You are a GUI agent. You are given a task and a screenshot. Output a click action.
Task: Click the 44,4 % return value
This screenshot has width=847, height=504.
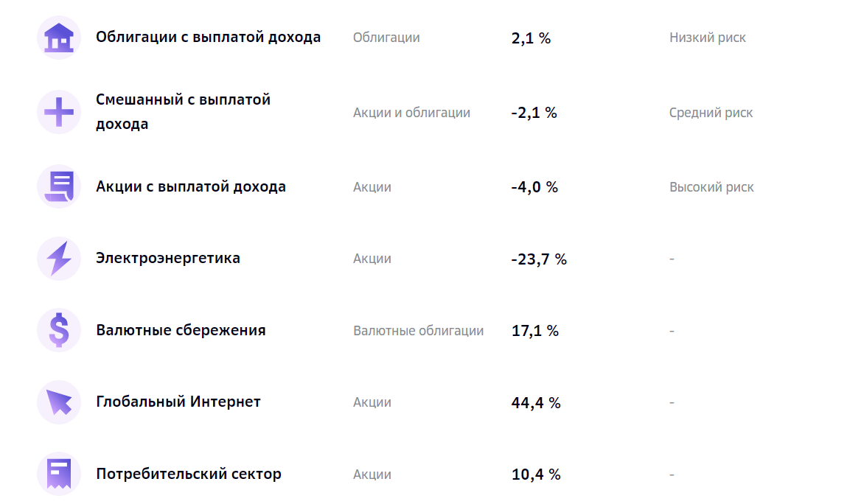[536, 403]
